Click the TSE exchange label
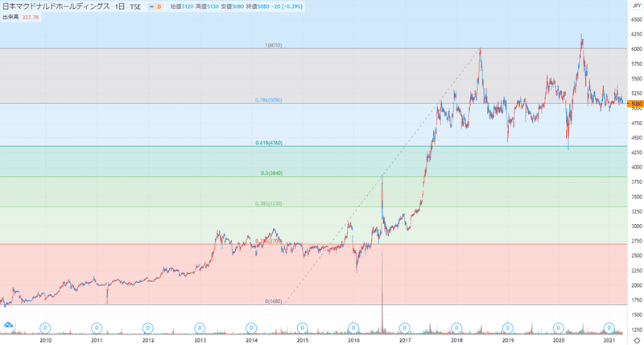This screenshot has width=644, height=345. click(x=135, y=6)
